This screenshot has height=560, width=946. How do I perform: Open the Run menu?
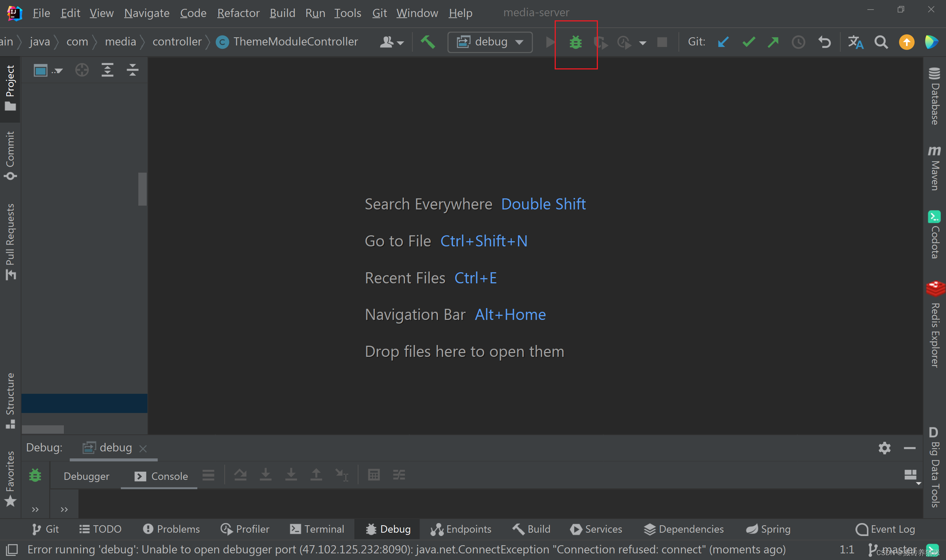[x=313, y=13]
